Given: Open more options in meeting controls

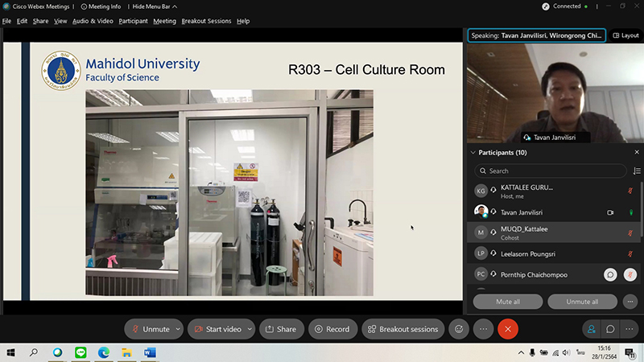Looking at the screenshot, I should 483,329.
